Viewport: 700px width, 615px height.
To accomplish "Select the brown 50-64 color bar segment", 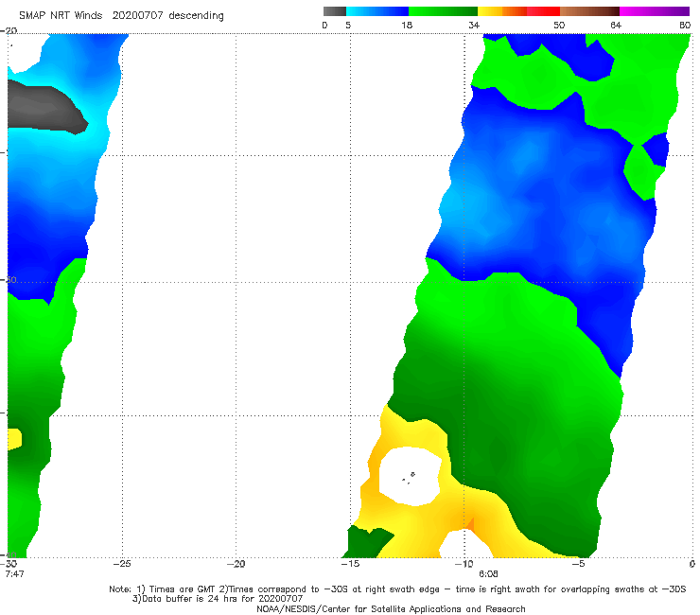I will point(589,11).
